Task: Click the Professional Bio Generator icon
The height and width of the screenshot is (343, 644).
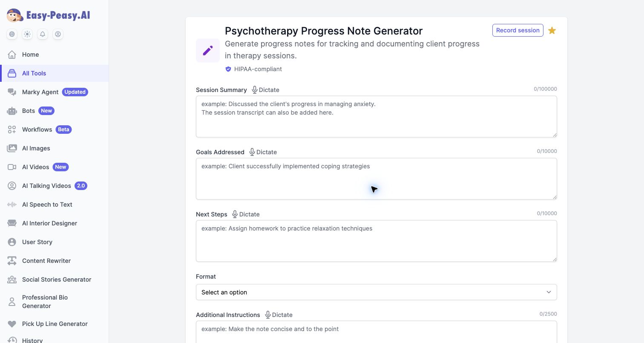Action: click(x=12, y=302)
